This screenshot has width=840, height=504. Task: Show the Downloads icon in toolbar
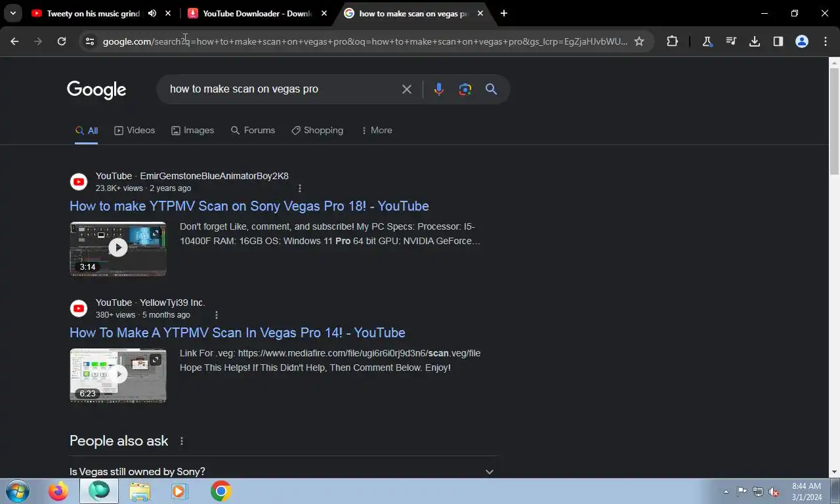point(755,41)
